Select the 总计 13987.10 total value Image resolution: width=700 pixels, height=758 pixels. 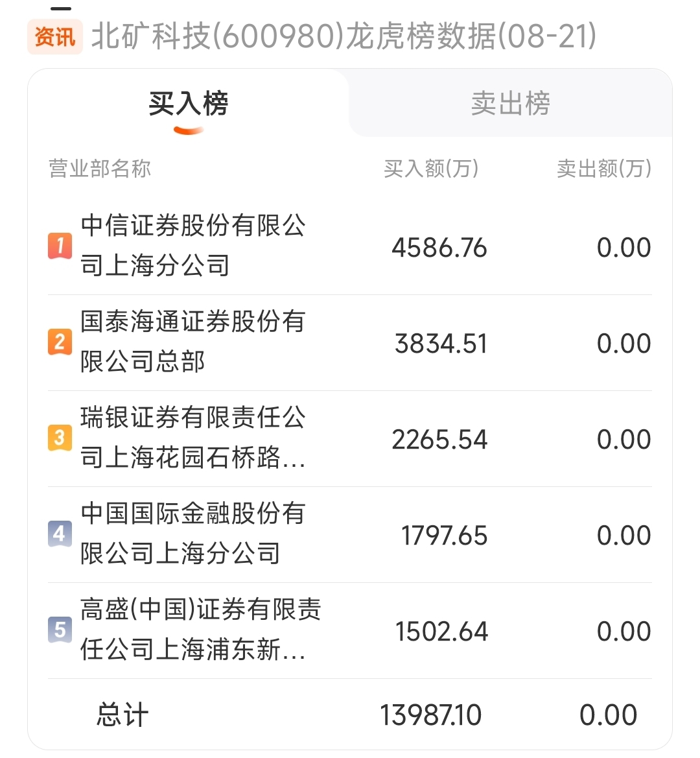pyautogui.click(x=430, y=715)
